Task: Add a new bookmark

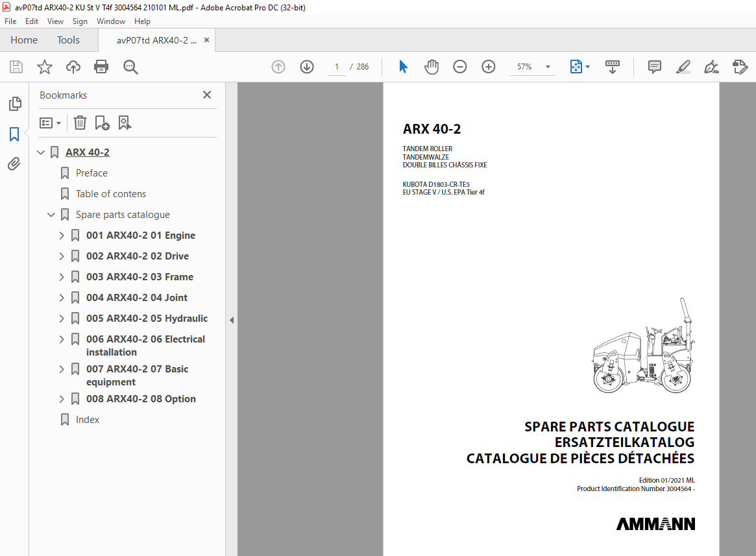Action: click(103, 123)
